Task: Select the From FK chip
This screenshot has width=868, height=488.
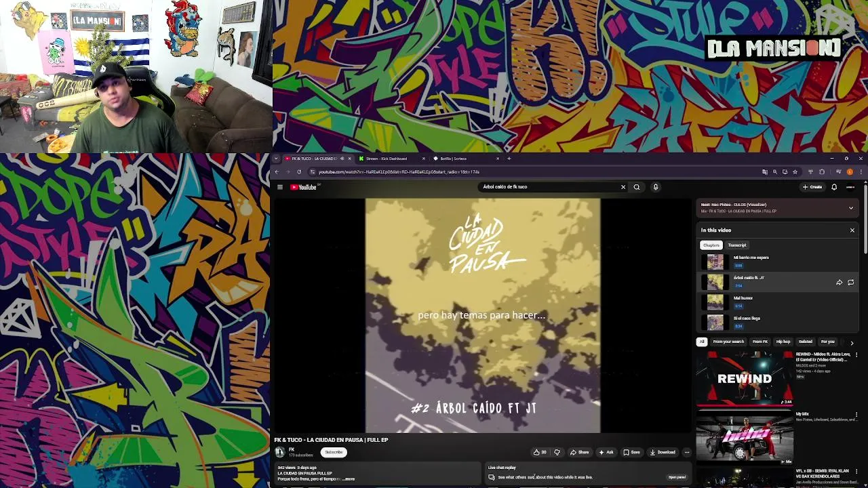Action: (x=760, y=342)
